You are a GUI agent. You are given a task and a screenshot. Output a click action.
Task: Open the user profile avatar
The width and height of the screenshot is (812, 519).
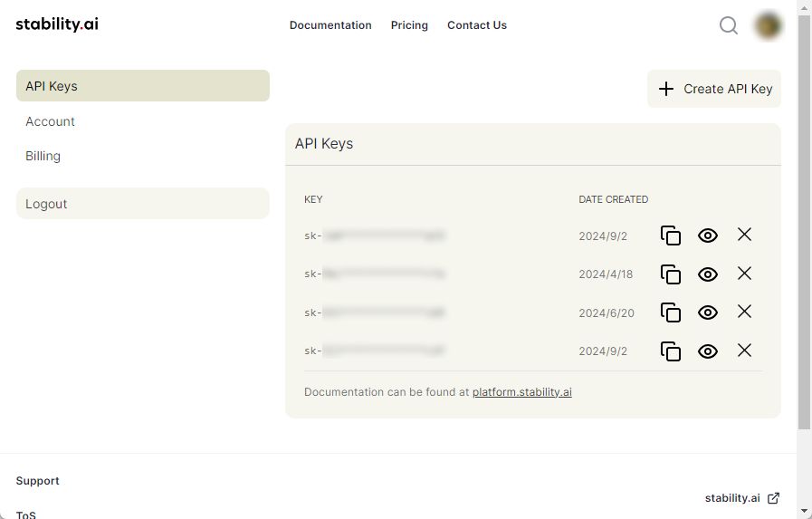pyautogui.click(x=768, y=24)
